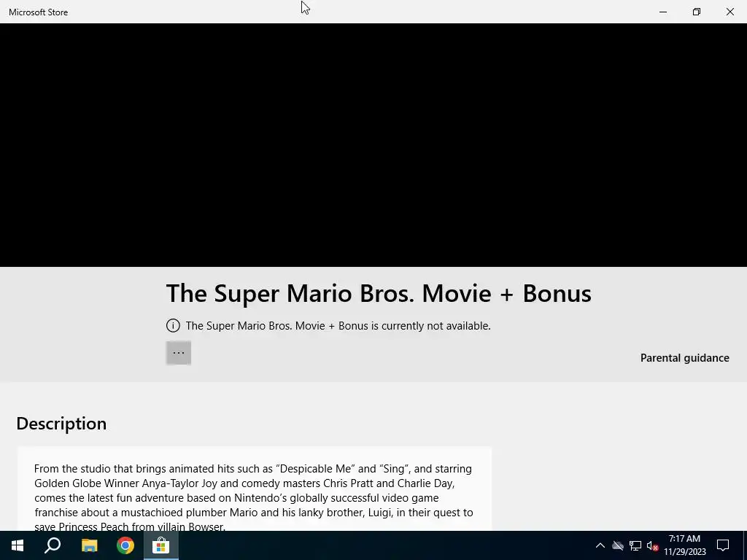Click the movie trailer black video area

pyautogui.click(x=373, y=145)
